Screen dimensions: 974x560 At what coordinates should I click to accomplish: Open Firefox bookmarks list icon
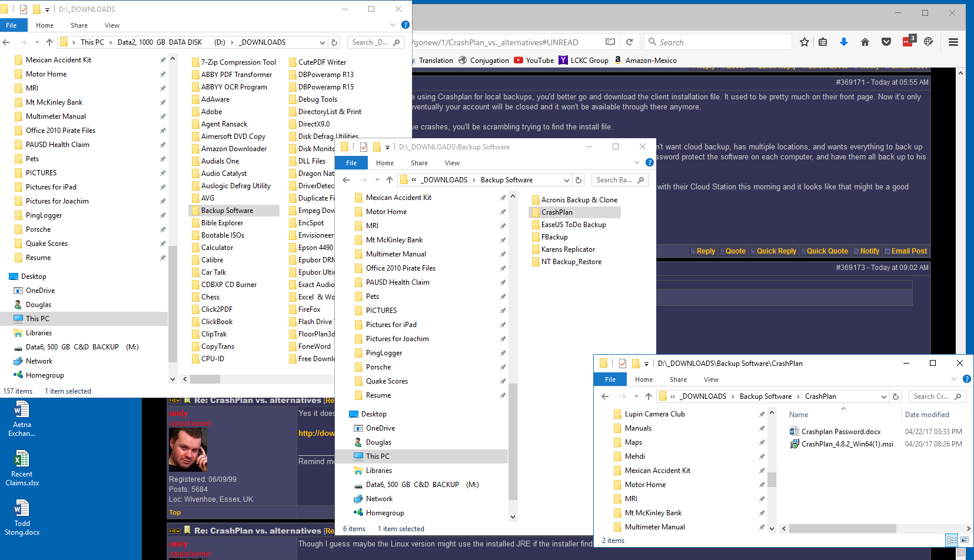click(823, 42)
